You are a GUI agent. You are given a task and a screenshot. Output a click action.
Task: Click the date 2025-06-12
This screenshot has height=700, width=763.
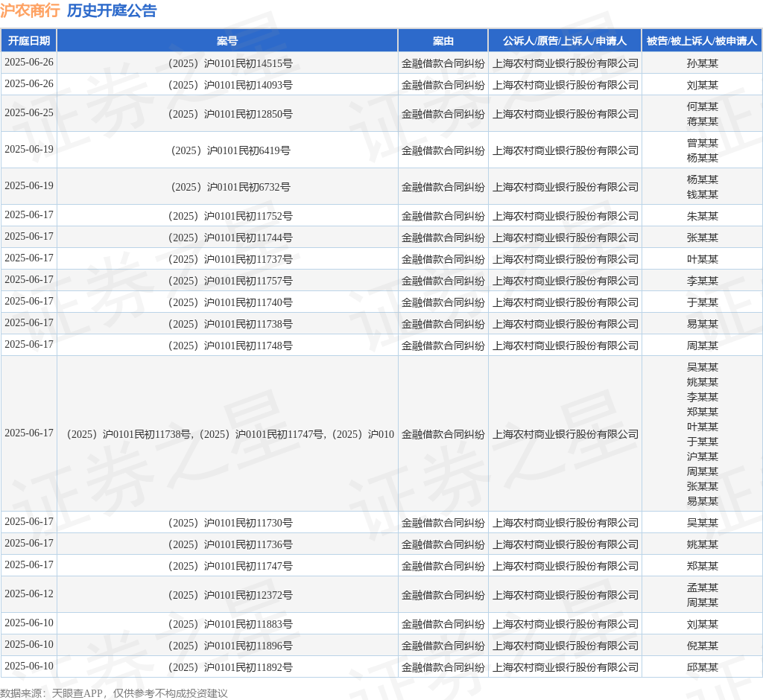click(29, 594)
